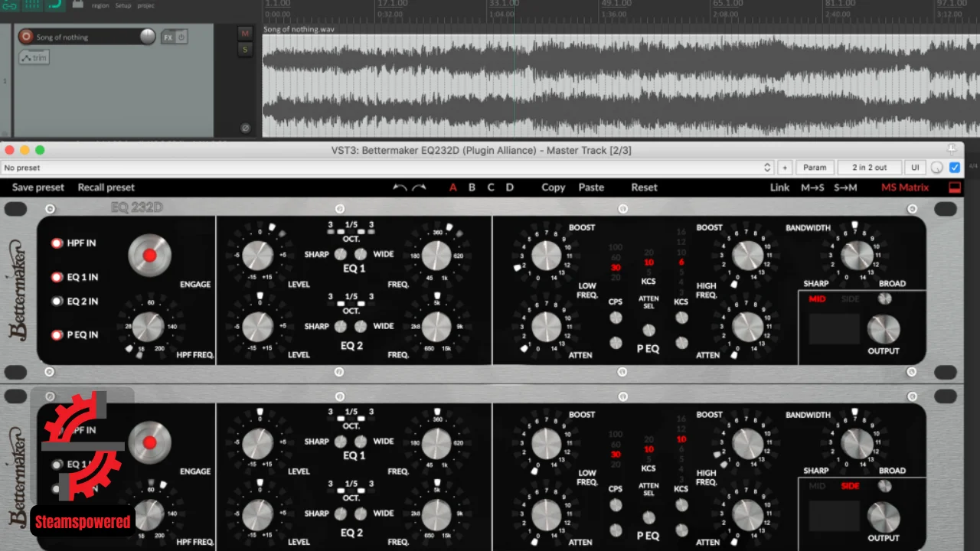
Task: Click the Song of nothing.wav waveform item
Action: click(621, 86)
